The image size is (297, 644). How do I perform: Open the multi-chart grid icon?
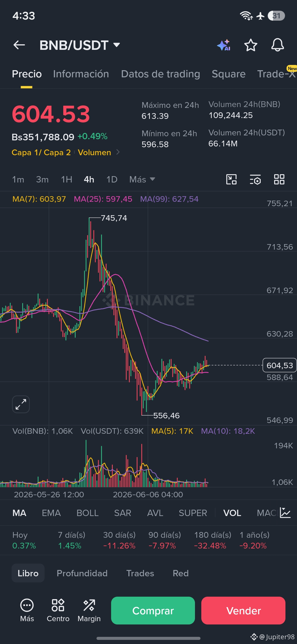pyautogui.click(x=279, y=179)
